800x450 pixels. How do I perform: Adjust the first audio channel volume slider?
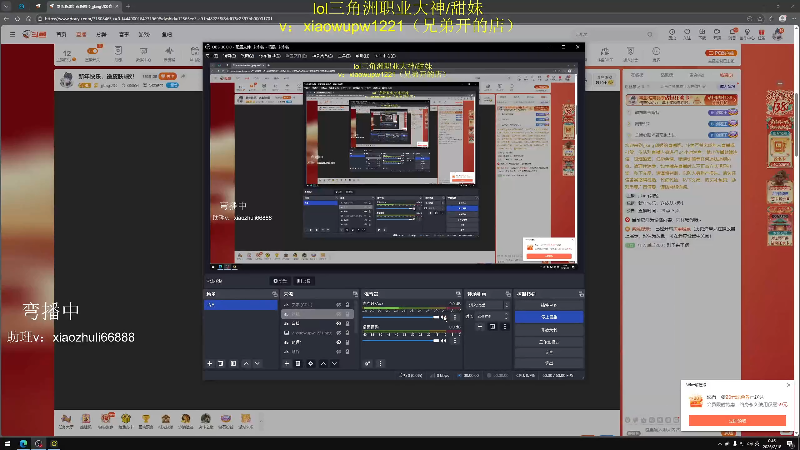tap(401, 317)
